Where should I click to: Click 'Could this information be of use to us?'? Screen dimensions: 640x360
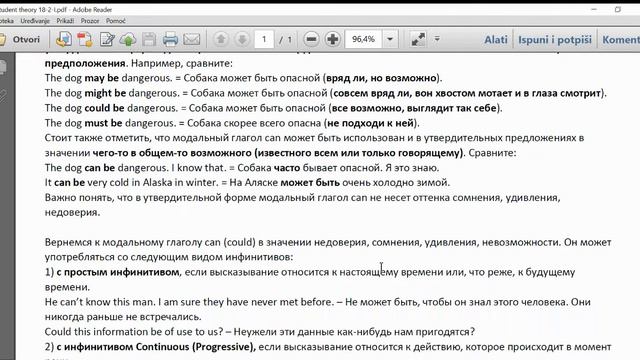tap(134, 332)
